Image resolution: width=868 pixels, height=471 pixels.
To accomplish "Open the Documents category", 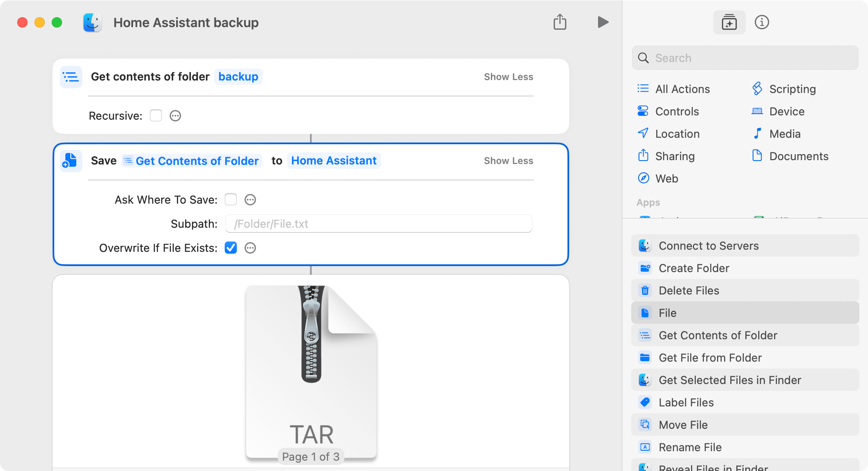I will point(798,156).
